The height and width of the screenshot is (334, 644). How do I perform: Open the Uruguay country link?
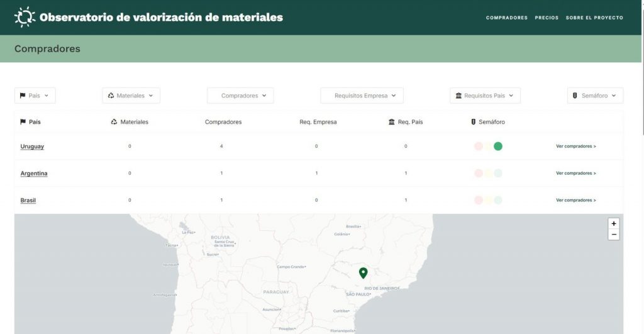(x=32, y=147)
